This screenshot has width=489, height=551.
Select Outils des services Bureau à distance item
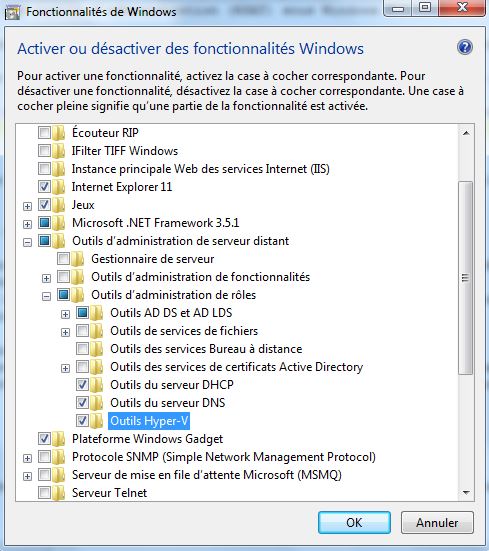pos(206,349)
